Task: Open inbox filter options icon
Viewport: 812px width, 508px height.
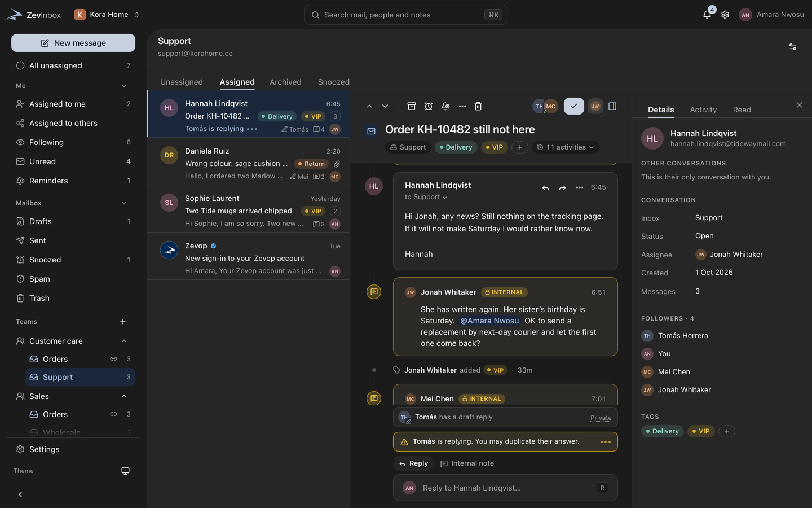Action: (793, 47)
